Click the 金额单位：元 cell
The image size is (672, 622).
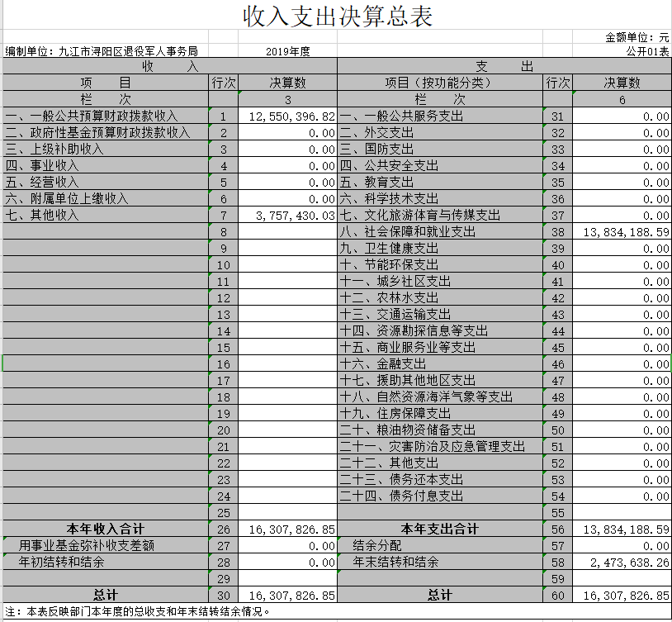pyautogui.click(x=637, y=37)
